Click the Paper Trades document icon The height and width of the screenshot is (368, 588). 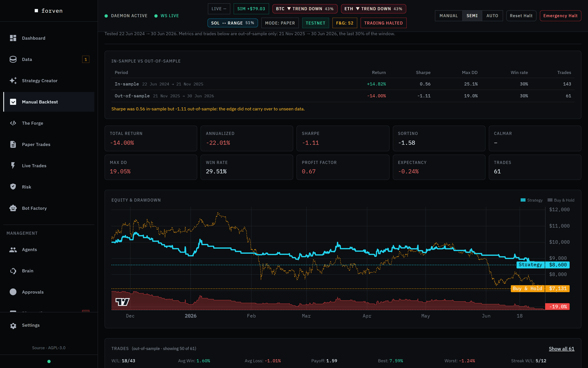[x=13, y=144]
